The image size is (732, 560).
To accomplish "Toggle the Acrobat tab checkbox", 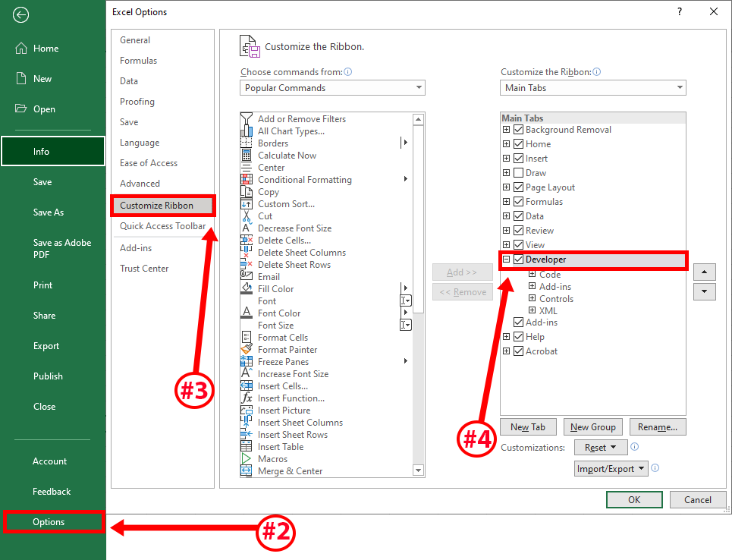I will click(x=518, y=351).
